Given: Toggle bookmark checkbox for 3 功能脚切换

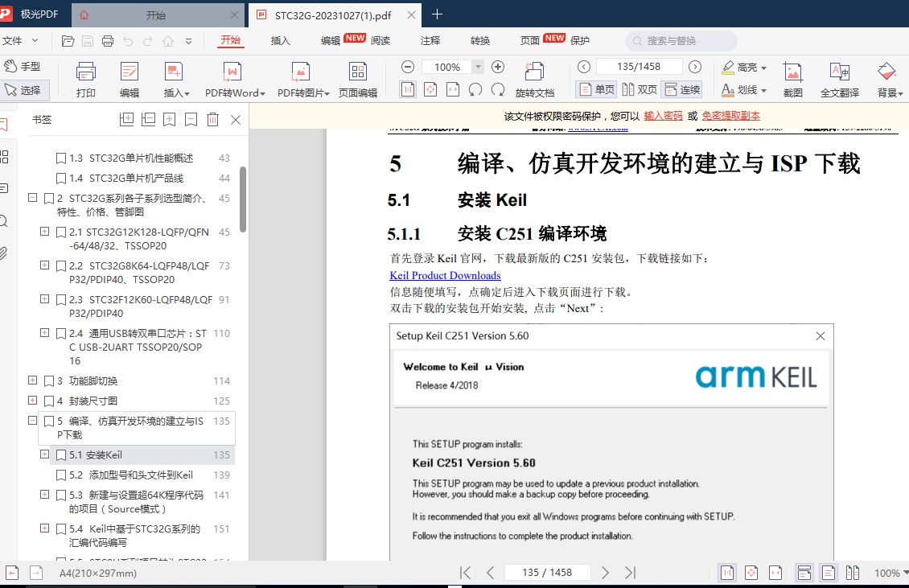Looking at the screenshot, I should click(x=49, y=381).
